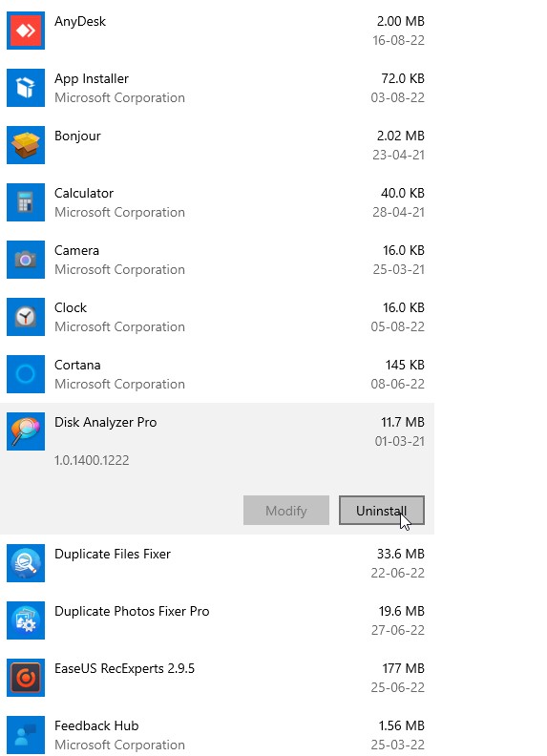
Task: Click EaseUS RecExperts' 177 MB size
Action: tap(404, 669)
